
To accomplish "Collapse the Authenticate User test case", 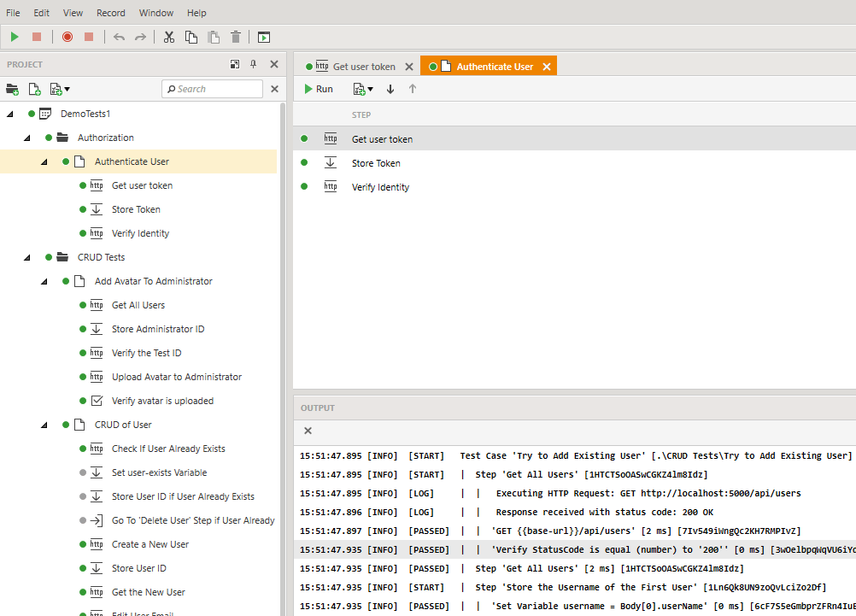I will [x=44, y=161].
